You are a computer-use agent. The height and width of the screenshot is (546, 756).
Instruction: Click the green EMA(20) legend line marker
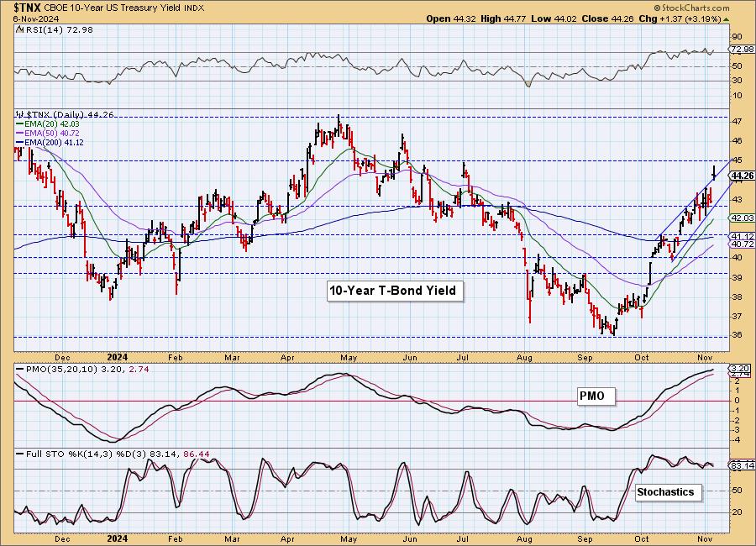20,124
